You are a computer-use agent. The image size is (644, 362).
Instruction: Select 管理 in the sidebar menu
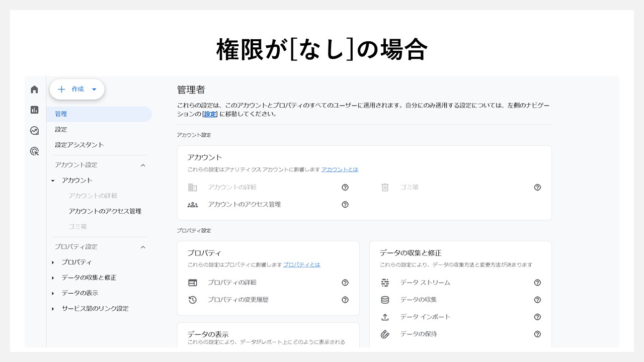pyautogui.click(x=61, y=114)
